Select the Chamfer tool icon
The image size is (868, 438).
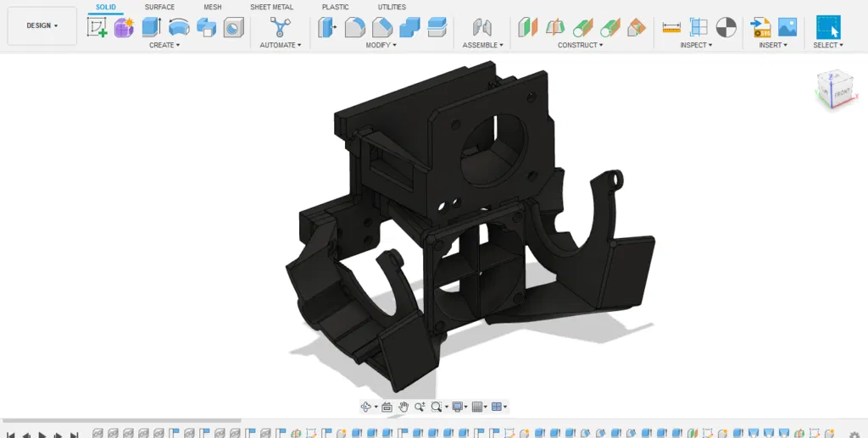click(382, 27)
